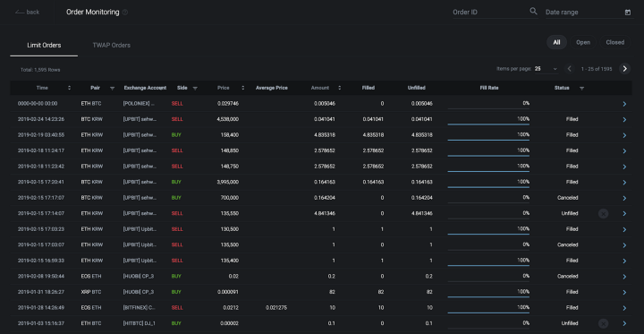Open details arrow for 2019-02-08 19:50:44 order
The image size is (644, 334).
[624, 277]
